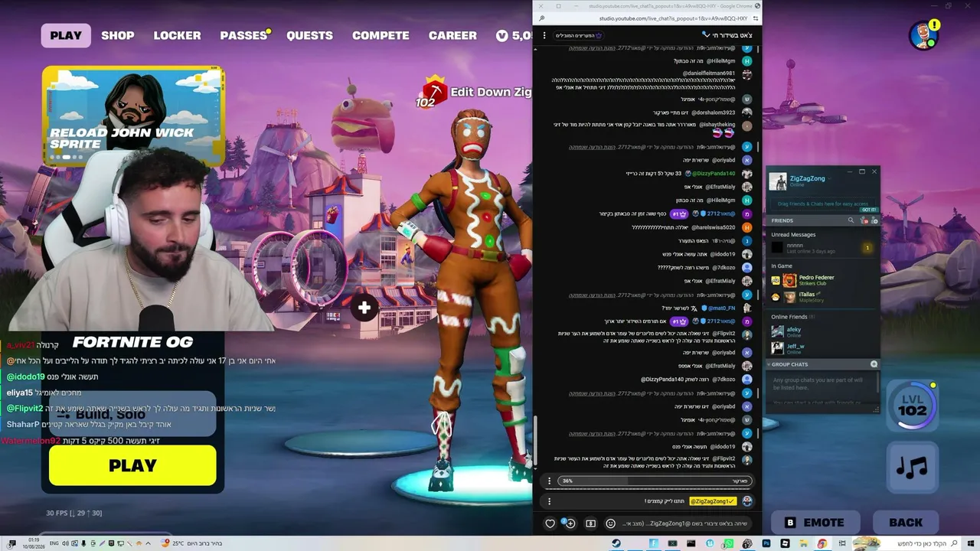The width and height of the screenshot is (980, 551).
Task: Open the Windows Start menu
Action: pos(969,543)
